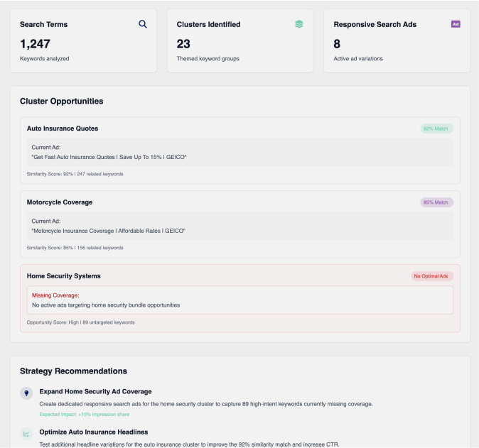Click the layers icon beside Clusters Identified
Image resolution: width=479 pixels, height=448 pixels.
pos(299,24)
